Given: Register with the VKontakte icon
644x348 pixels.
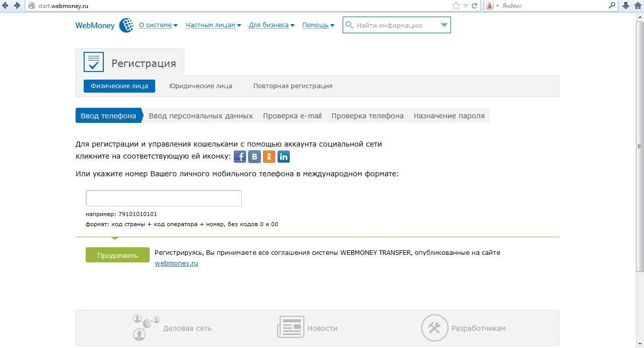Looking at the screenshot, I should [x=254, y=157].
